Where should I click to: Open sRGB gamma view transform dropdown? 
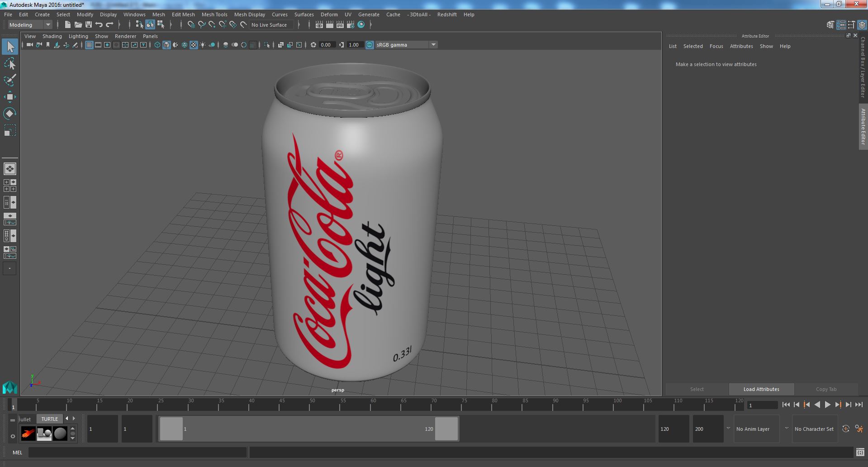point(406,45)
